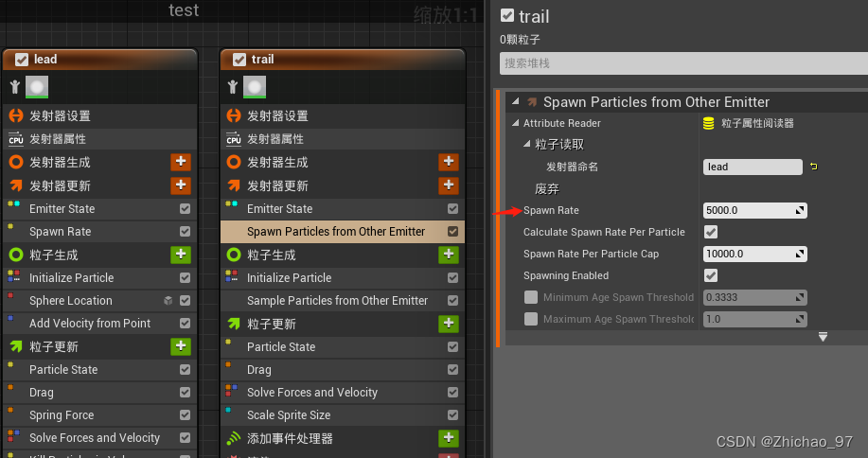Disable the lead emitter header checkbox
The height and width of the screenshot is (458, 868).
coord(22,59)
